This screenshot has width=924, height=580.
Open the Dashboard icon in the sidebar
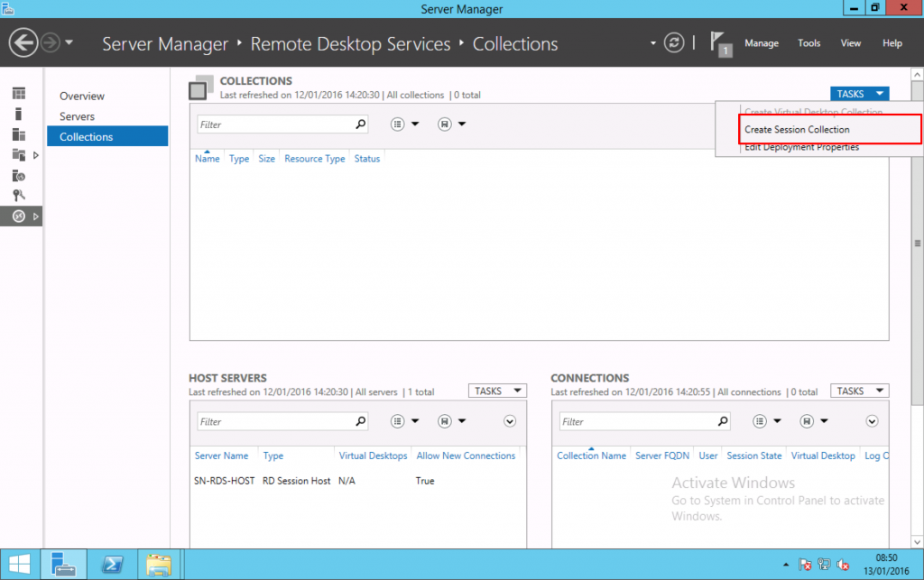pos(19,94)
